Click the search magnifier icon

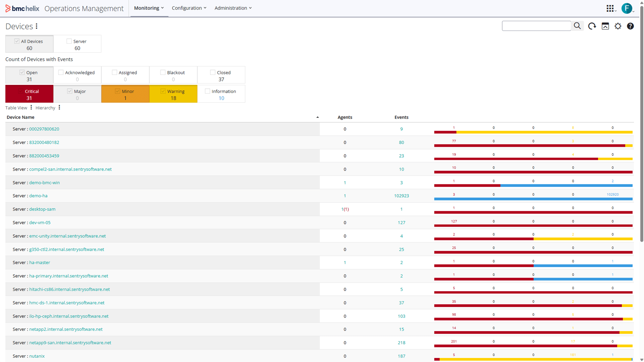pos(577,26)
